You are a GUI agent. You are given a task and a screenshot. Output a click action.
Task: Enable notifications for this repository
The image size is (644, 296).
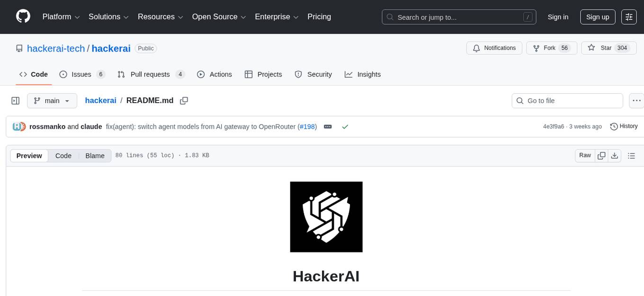pyautogui.click(x=494, y=48)
